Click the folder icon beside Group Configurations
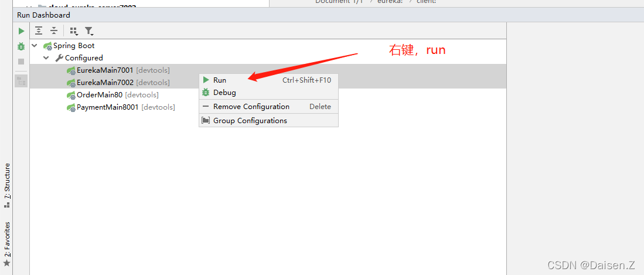644x275 pixels. (x=206, y=120)
